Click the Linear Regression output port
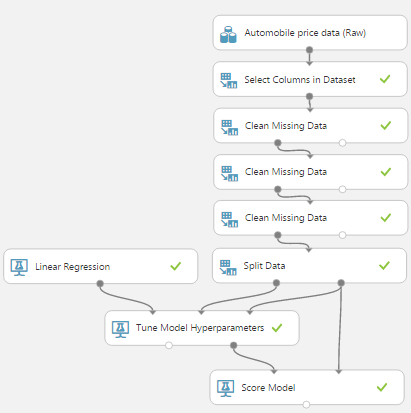411x413 pixels. click(x=100, y=284)
